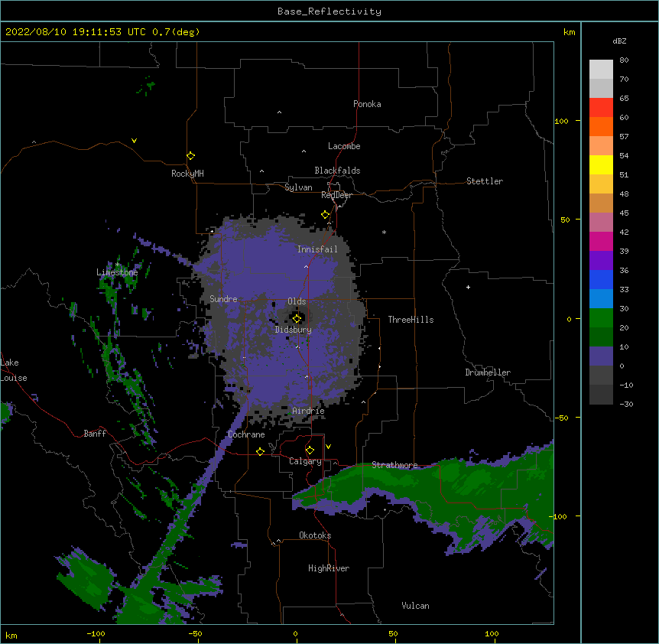659x644 pixels.
Task: Click the green 30 dBZ legend swatch
Action: click(x=601, y=318)
